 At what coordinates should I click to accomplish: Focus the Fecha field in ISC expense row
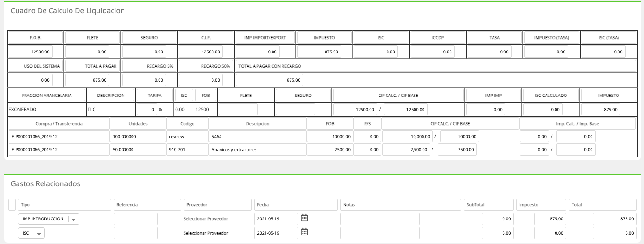(276, 233)
